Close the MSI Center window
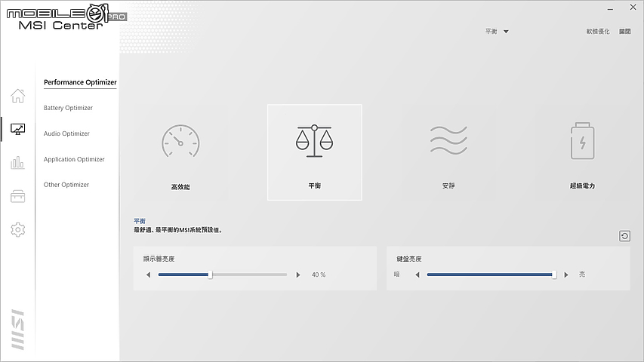This screenshot has height=362, width=644. (x=633, y=8)
